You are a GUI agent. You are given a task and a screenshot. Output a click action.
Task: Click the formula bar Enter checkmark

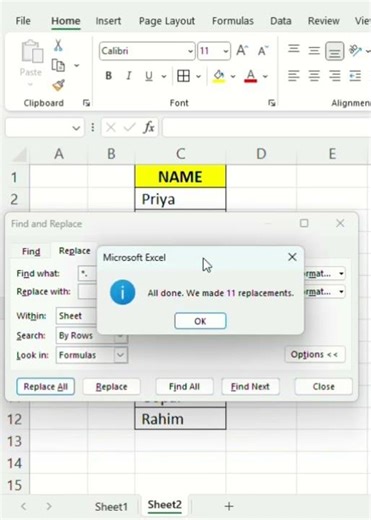point(129,127)
